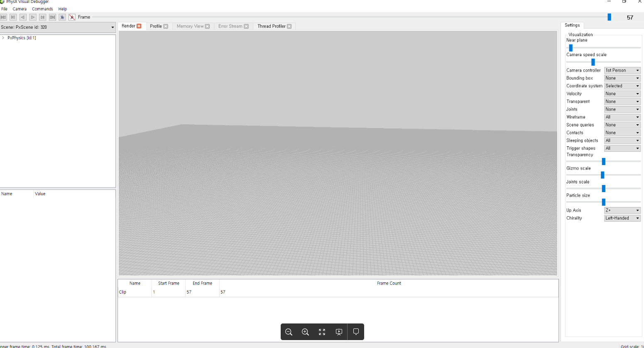Switch to the Render tab

128,26
